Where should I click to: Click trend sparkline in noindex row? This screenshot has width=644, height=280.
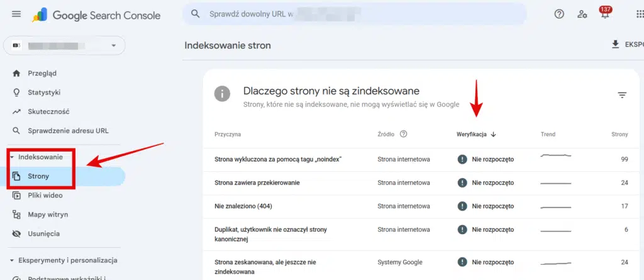tap(556, 155)
